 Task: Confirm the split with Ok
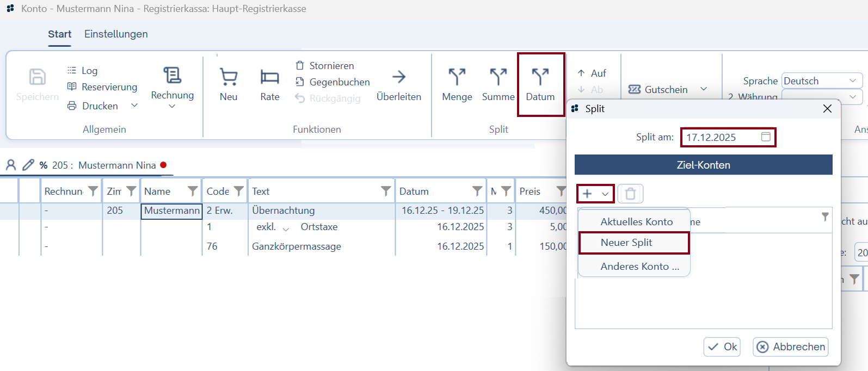(722, 347)
